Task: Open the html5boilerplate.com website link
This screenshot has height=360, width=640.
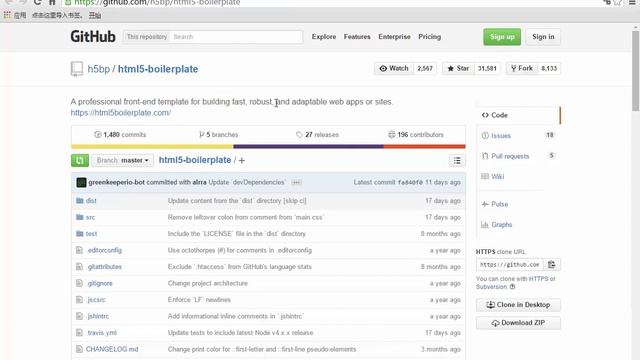Action: (121, 113)
